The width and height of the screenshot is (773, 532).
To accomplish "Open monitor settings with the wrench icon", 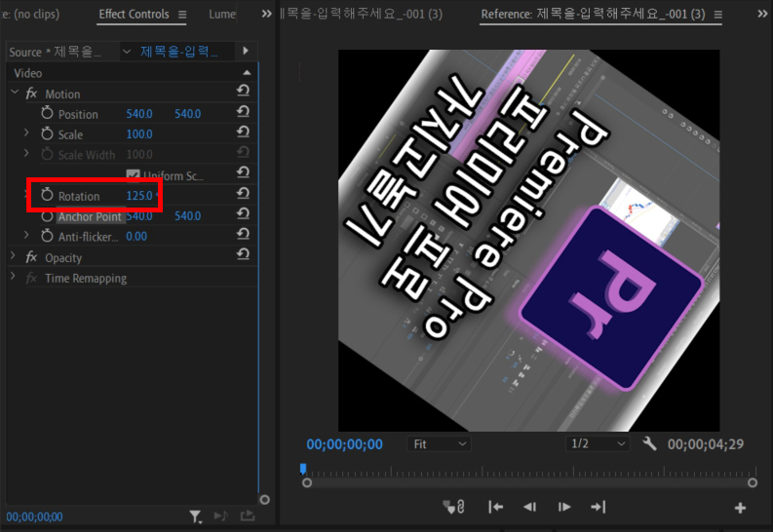I will 649,444.
